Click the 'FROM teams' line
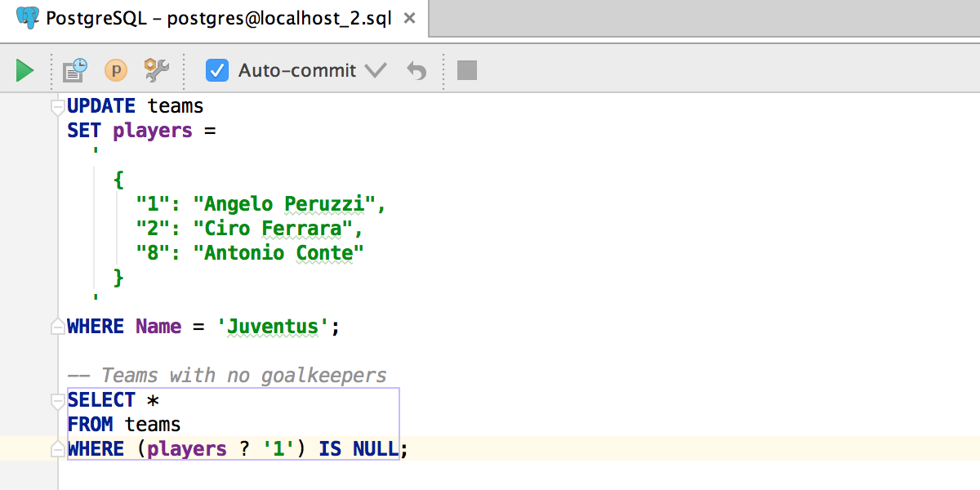 124,425
